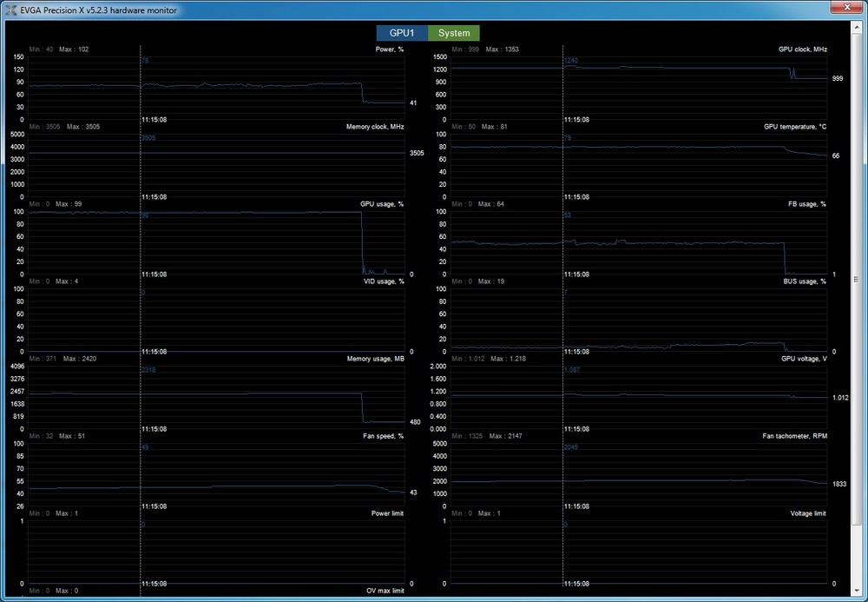Click the "FB usage, %" label
868x602 pixels.
point(807,204)
